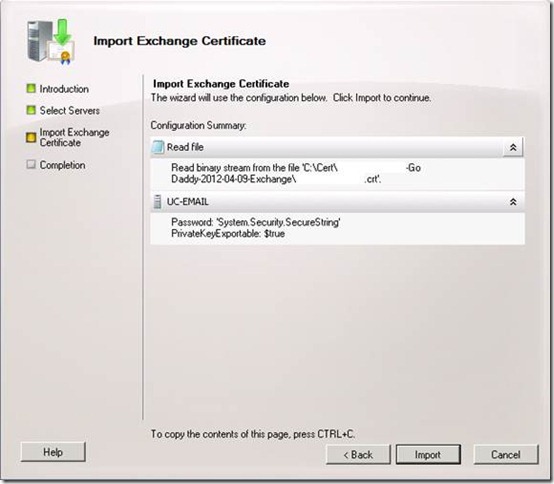Click the Read file document icon
Image resolution: width=554 pixels, height=484 pixels.
click(158, 147)
